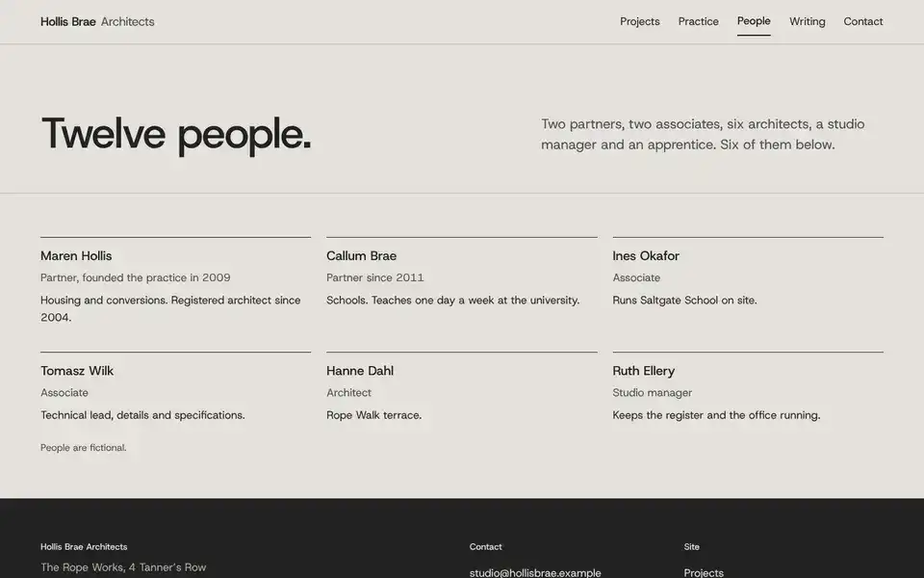Screen dimensions: 924x578
Task: Click the Associate role under Tomasz Wilk
Action: click(x=64, y=392)
